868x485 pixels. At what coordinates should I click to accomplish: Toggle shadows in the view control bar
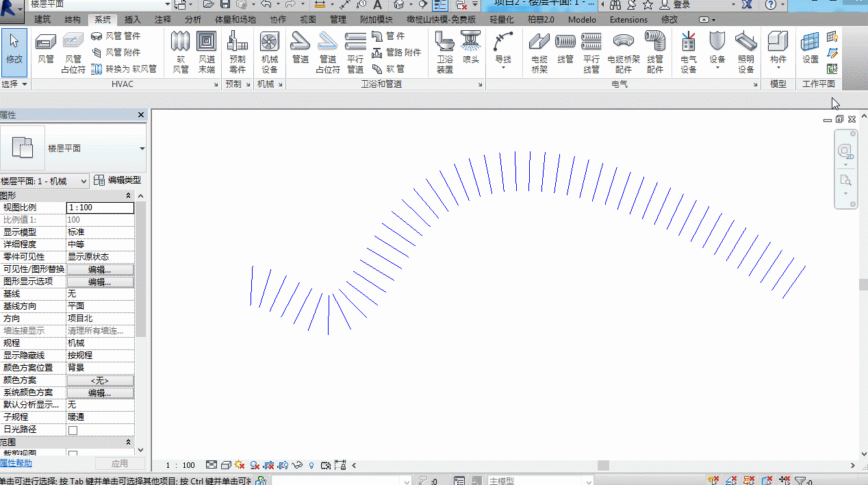coord(254,465)
